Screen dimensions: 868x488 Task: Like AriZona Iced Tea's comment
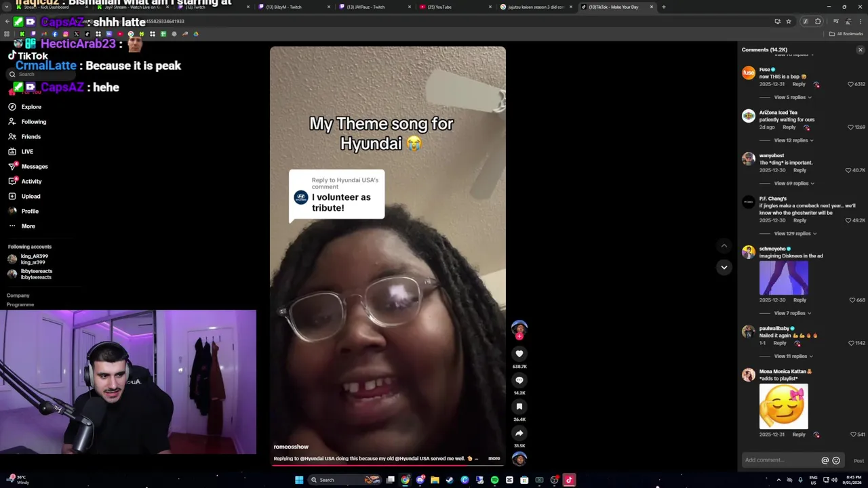click(850, 127)
